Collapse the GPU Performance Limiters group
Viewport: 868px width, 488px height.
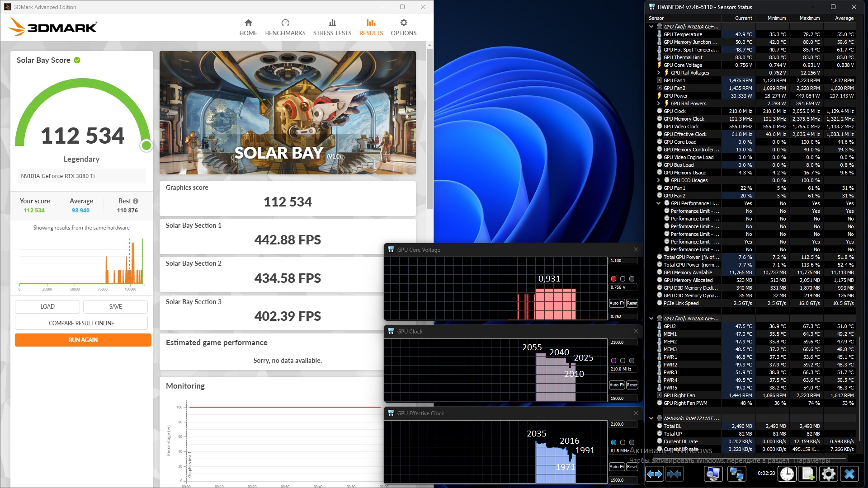coord(658,203)
